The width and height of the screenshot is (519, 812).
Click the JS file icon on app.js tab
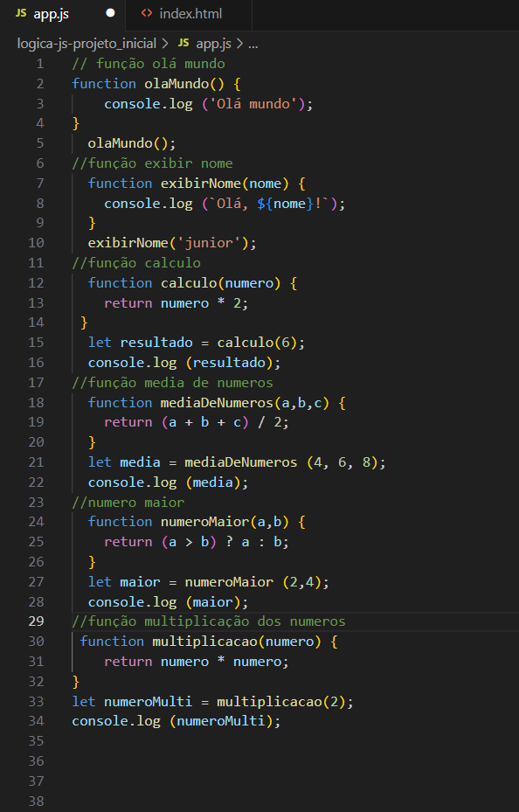tap(21, 13)
